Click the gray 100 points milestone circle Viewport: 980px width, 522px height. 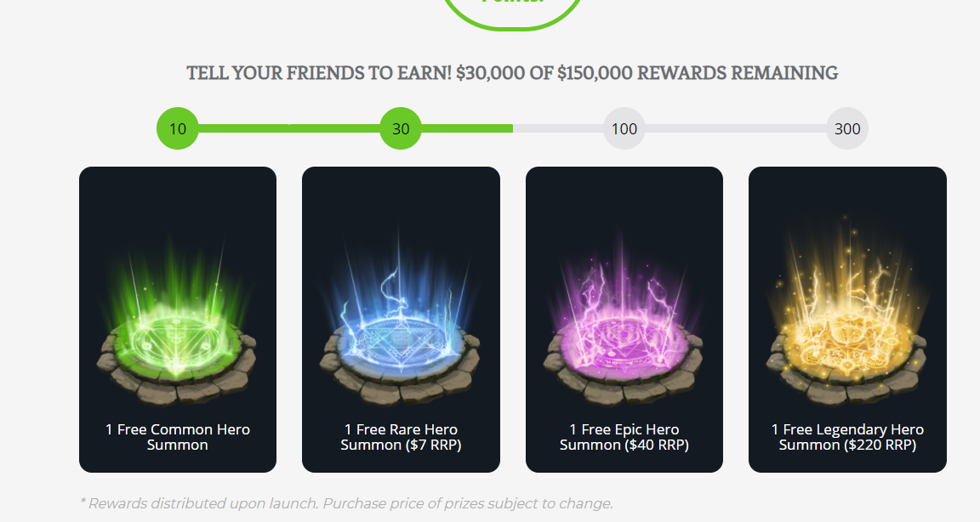624,128
